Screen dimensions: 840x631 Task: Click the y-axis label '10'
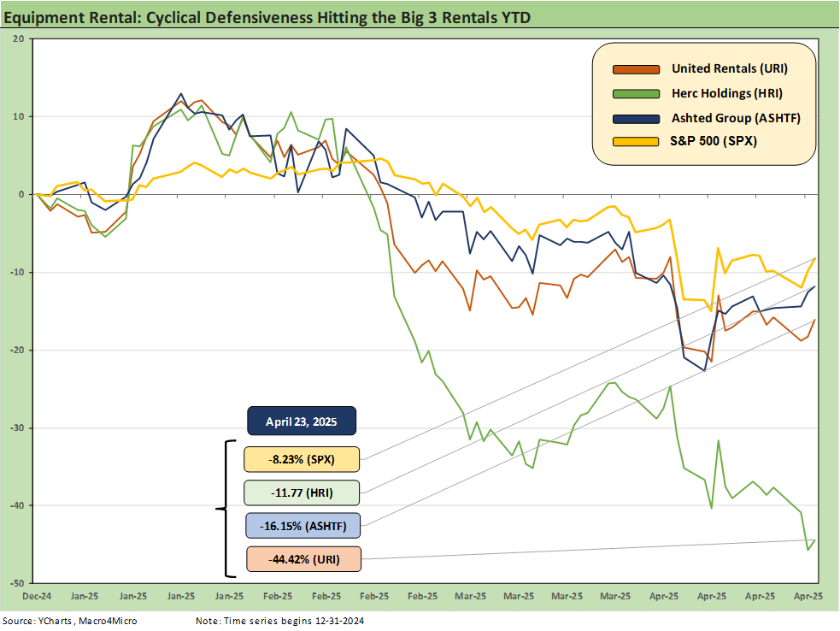(x=19, y=117)
